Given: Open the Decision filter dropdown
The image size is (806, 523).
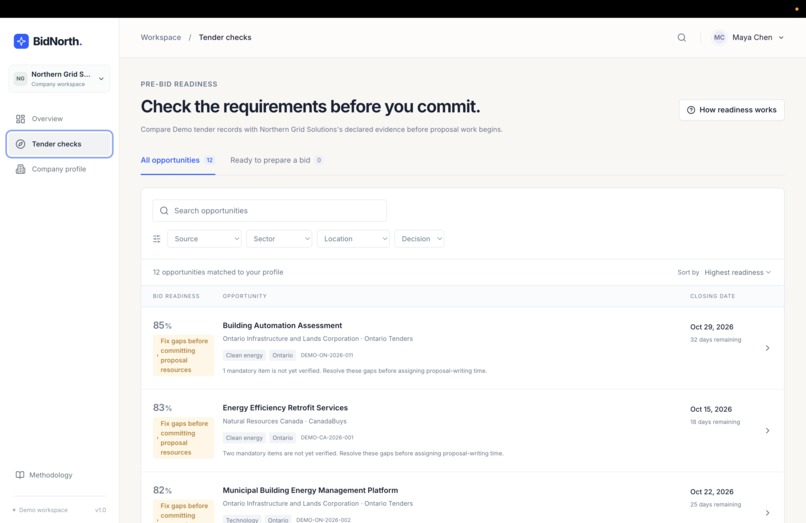Looking at the screenshot, I should point(419,239).
